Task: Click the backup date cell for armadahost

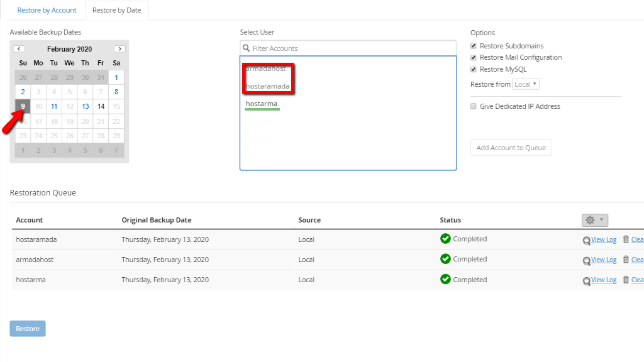Action: (165, 260)
